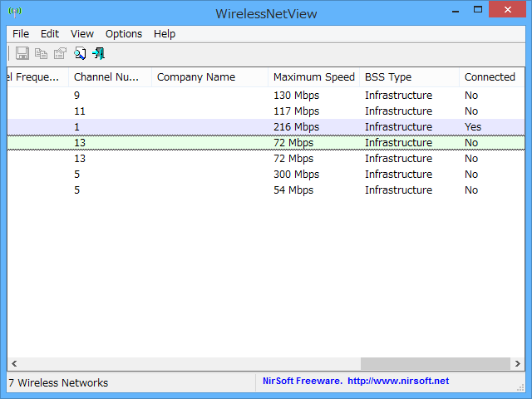The width and height of the screenshot is (532, 399).
Task: Click the Save toolbar icon
Action: click(x=22, y=53)
